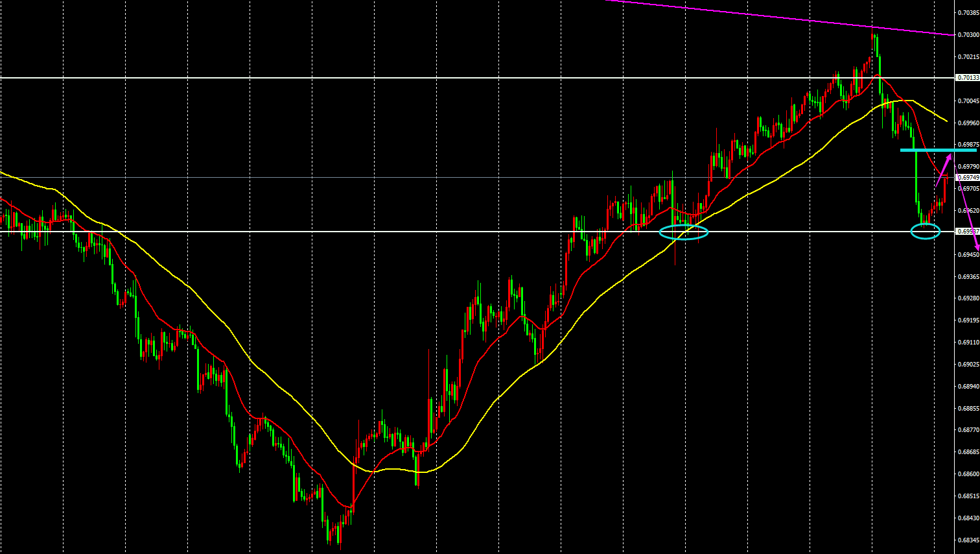Click the 0.69875 price scale label
Screen dimensions: 980x554
pos(968,145)
